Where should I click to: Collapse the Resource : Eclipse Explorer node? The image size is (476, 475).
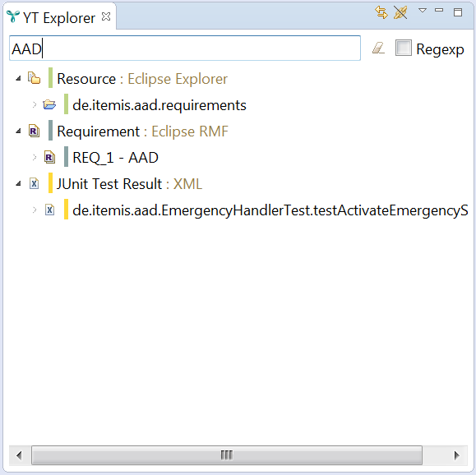click(x=19, y=78)
